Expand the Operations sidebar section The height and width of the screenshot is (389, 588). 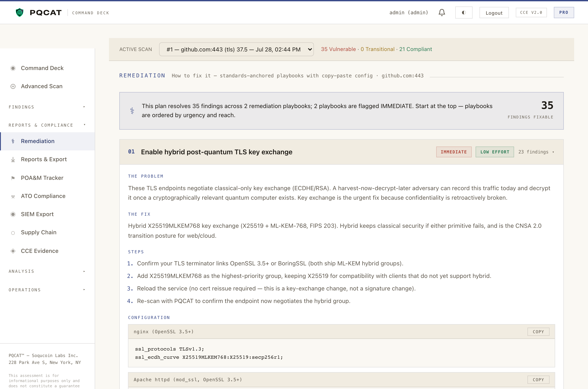click(x=47, y=290)
